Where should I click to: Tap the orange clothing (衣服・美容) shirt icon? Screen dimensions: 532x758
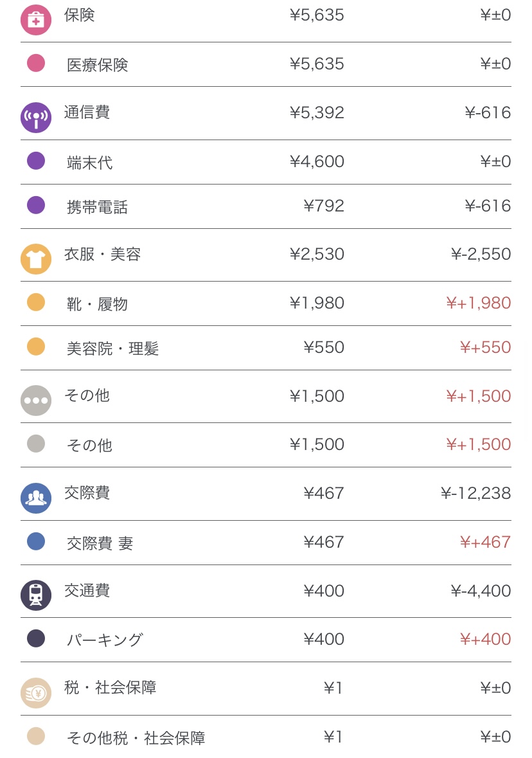pyautogui.click(x=36, y=259)
